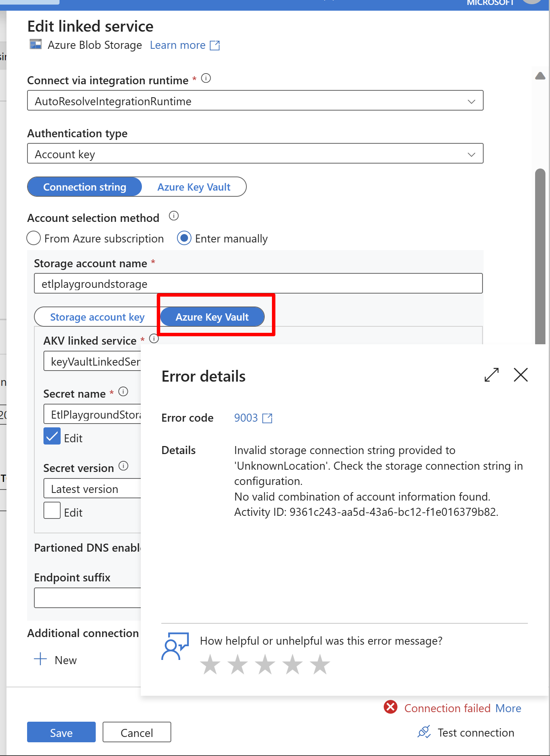
Task: Check the Edit checkbox under Secret version
Action: click(52, 510)
